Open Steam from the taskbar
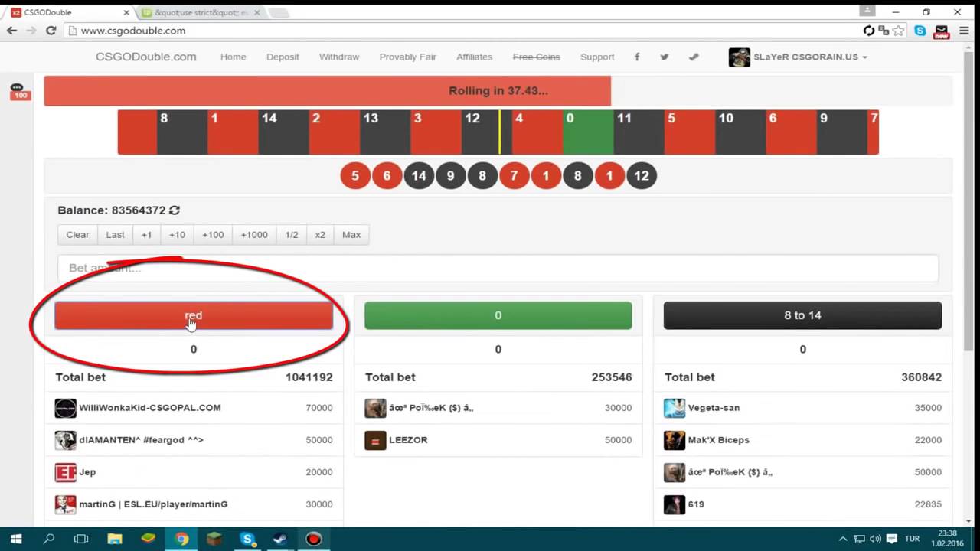 (x=280, y=539)
